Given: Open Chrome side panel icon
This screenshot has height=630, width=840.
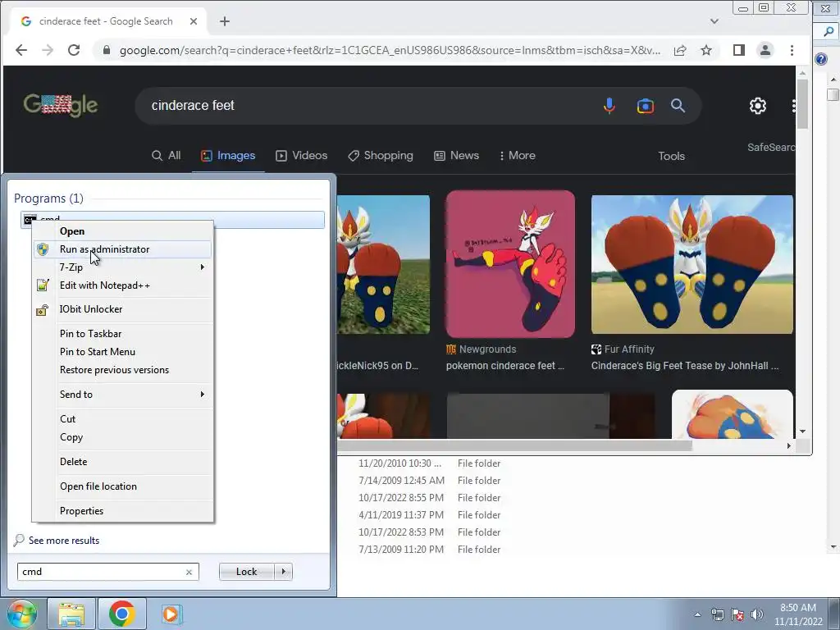Looking at the screenshot, I should point(739,50).
